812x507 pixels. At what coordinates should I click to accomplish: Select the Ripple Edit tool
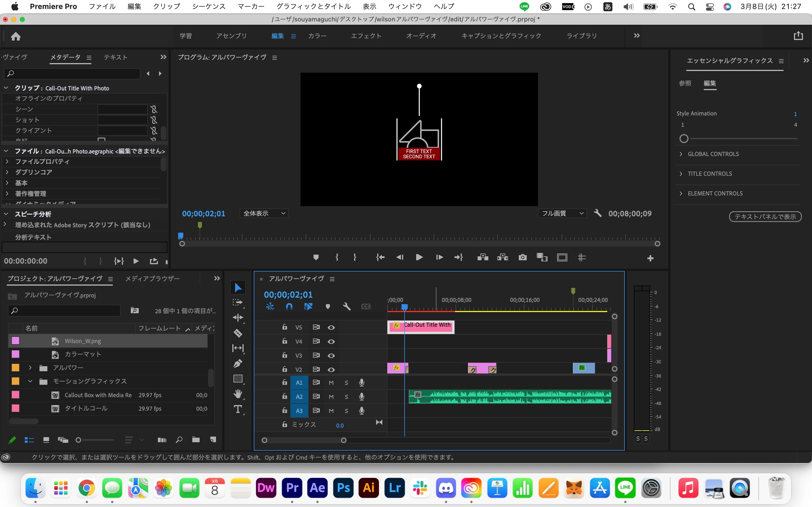tap(238, 317)
